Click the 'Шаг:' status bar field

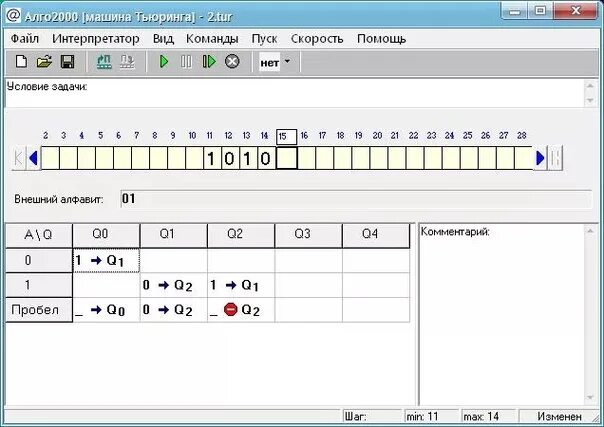tap(372, 417)
